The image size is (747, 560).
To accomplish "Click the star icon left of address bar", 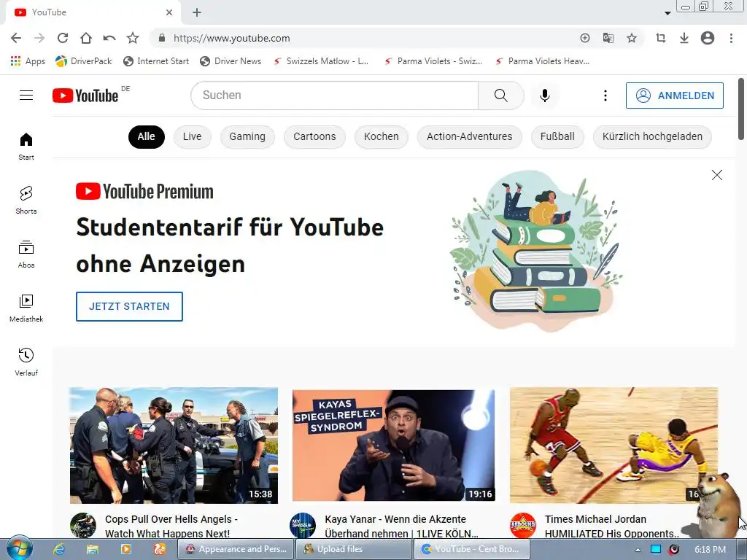I will [133, 38].
